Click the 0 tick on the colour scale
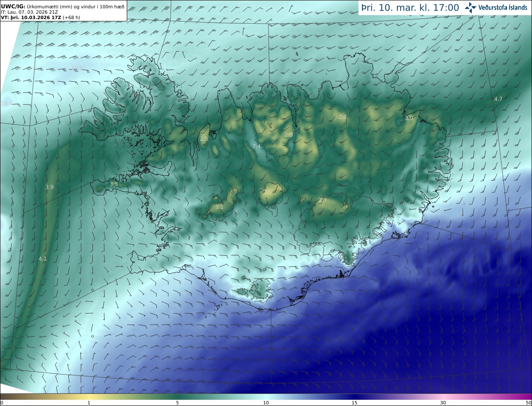532x406 pixels. pyautogui.click(x=2, y=403)
